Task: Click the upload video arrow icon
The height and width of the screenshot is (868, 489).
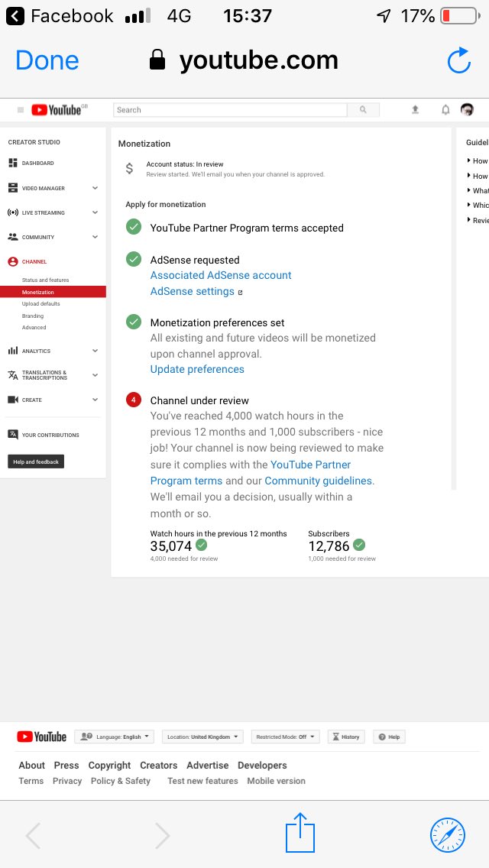Action: [415, 109]
